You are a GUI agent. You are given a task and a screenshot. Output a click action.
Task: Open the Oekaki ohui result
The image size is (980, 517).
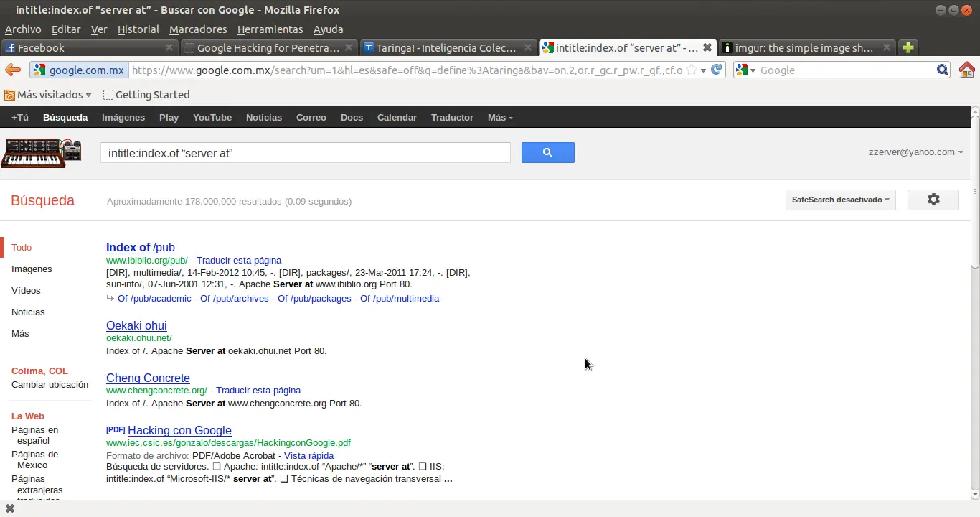pyautogui.click(x=136, y=325)
